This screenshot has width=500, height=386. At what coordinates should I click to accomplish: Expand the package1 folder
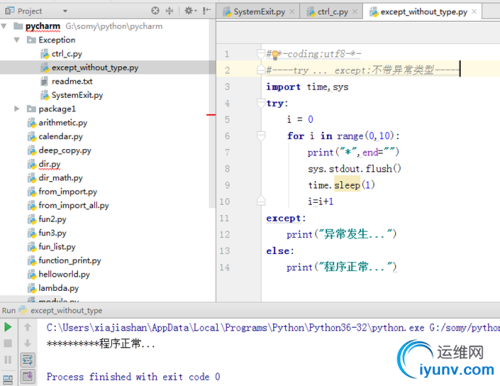pyautogui.click(x=17, y=109)
